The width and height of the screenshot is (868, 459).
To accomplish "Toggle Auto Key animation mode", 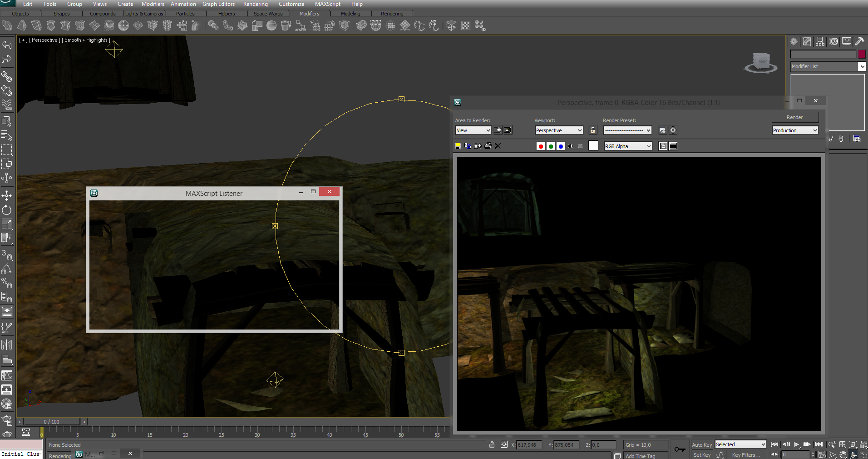I will pyautogui.click(x=701, y=445).
